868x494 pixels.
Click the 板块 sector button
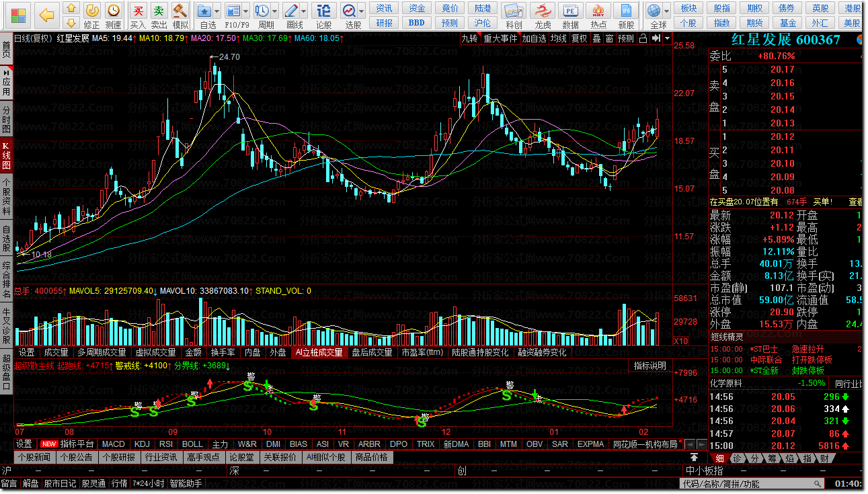688,8
